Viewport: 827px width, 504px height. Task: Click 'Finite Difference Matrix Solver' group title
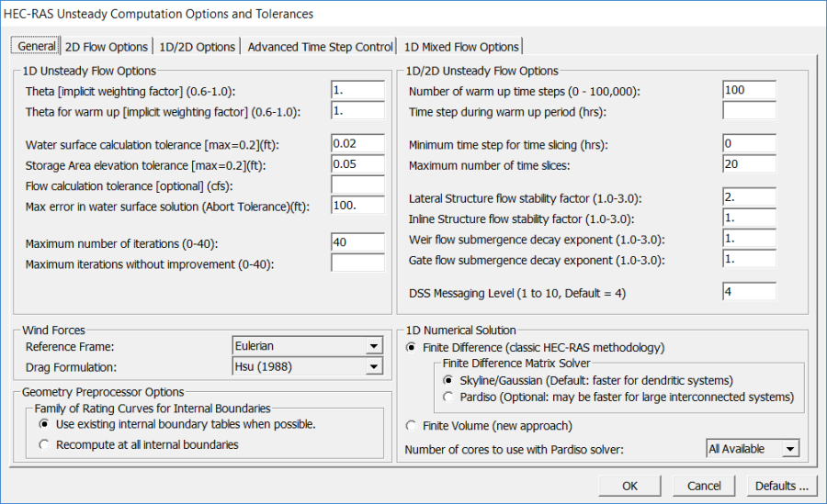[516, 364]
